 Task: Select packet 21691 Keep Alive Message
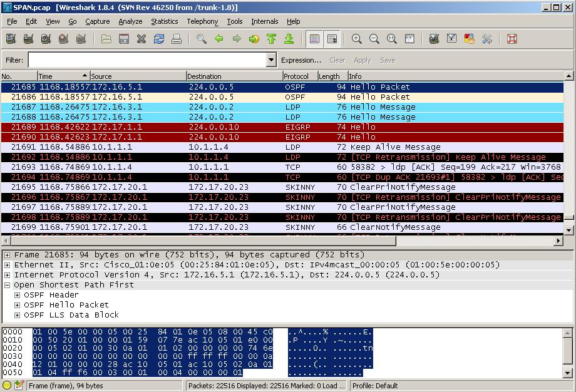[x=282, y=147]
